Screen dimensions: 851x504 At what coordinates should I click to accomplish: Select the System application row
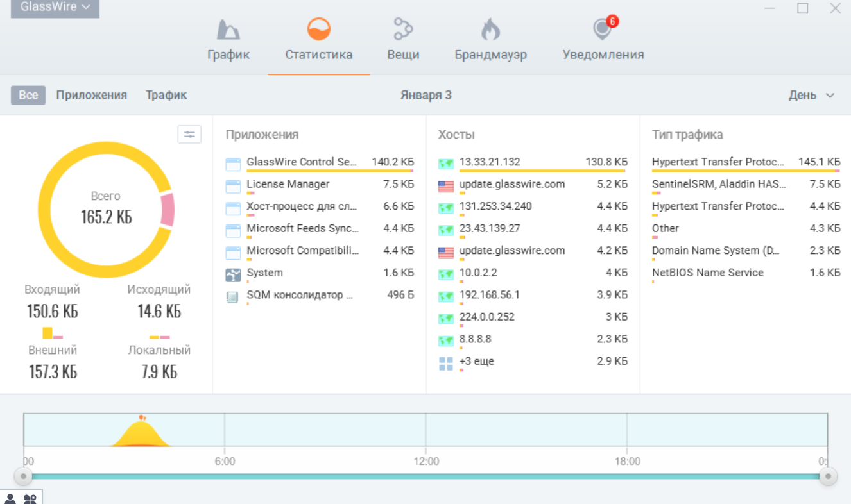click(320, 274)
